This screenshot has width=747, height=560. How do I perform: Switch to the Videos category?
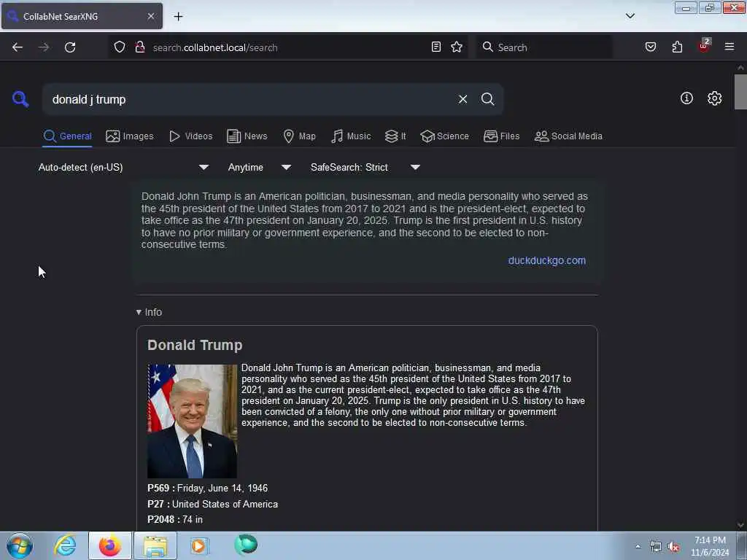[x=191, y=136]
